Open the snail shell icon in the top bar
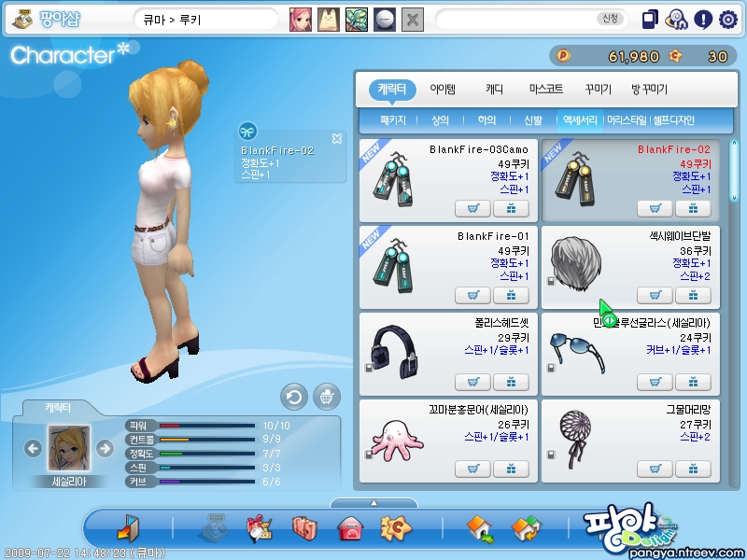The image size is (747, 560). tap(676, 20)
